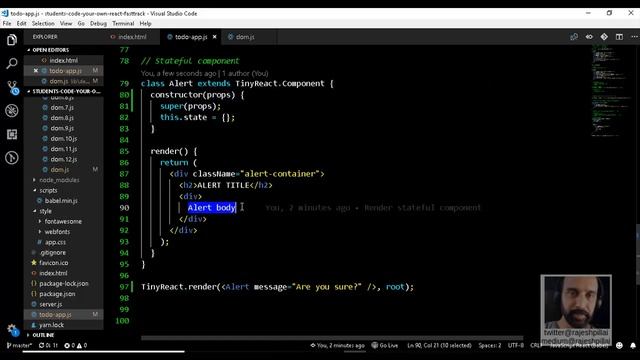Image resolution: width=640 pixels, height=360 pixels.
Task: Open the Help menu
Action: click(x=145, y=24)
